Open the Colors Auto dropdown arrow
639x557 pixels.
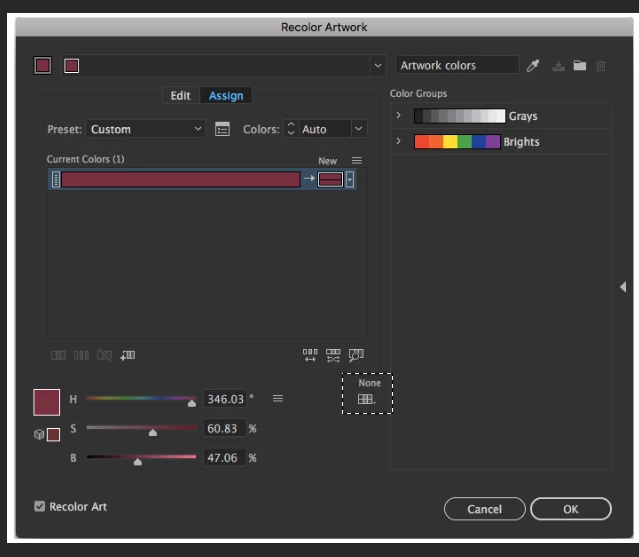coord(359,129)
